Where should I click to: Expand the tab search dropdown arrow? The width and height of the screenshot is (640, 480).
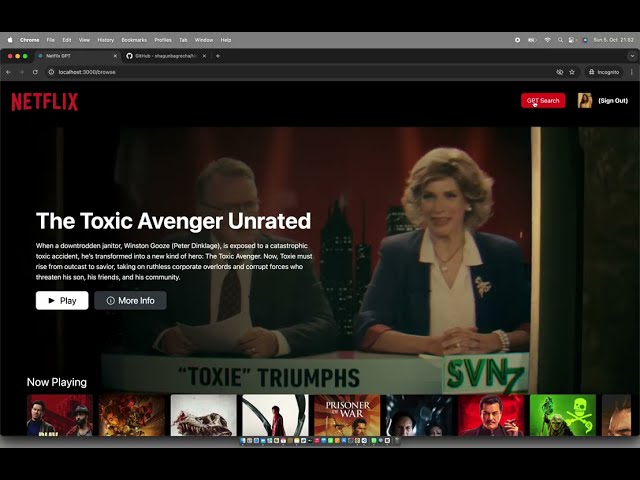(632, 56)
